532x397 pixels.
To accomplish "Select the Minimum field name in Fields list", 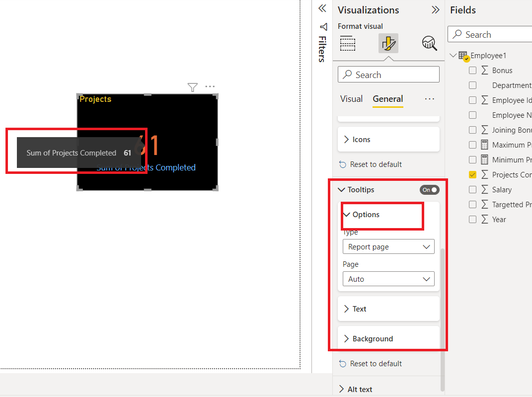I will pos(512,160).
